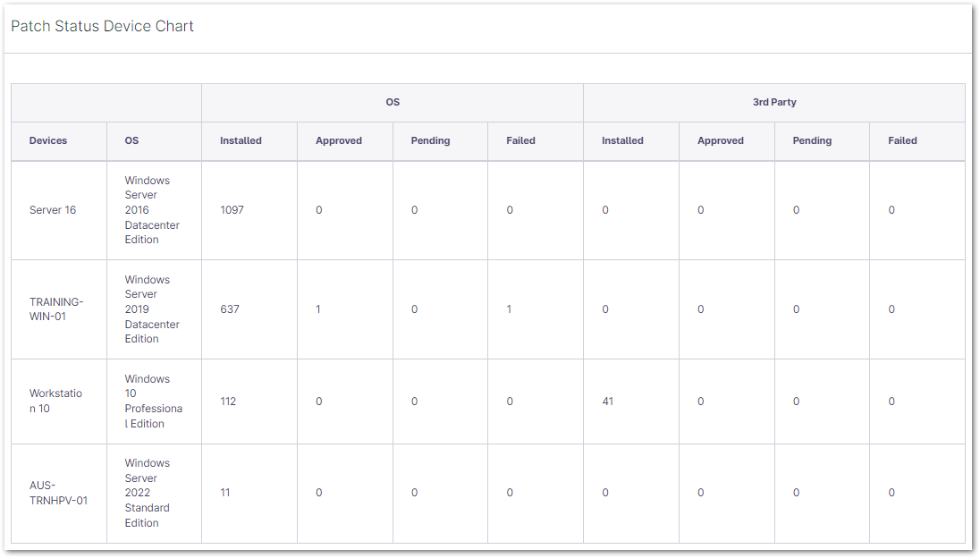The width and height of the screenshot is (980, 558).
Task: Click the 3rd Party group header
Action: click(773, 102)
